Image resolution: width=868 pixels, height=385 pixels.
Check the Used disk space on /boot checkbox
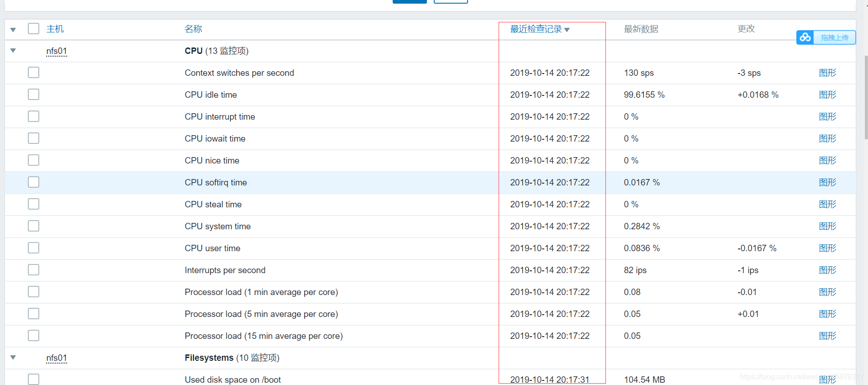click(x=33, y=379)
